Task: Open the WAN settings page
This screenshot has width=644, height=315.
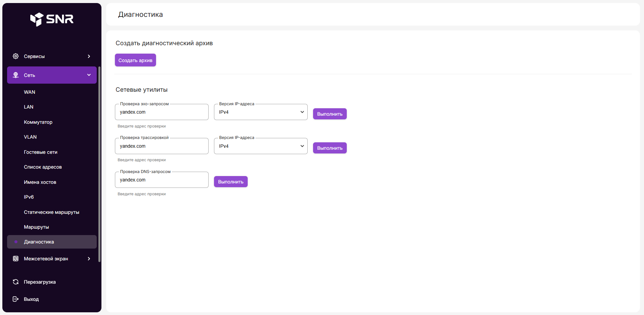Action: [30, 92]
